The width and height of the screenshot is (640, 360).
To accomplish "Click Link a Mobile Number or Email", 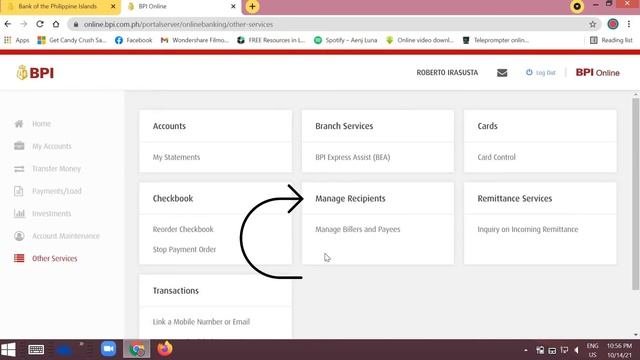I will tap(201, 322).
